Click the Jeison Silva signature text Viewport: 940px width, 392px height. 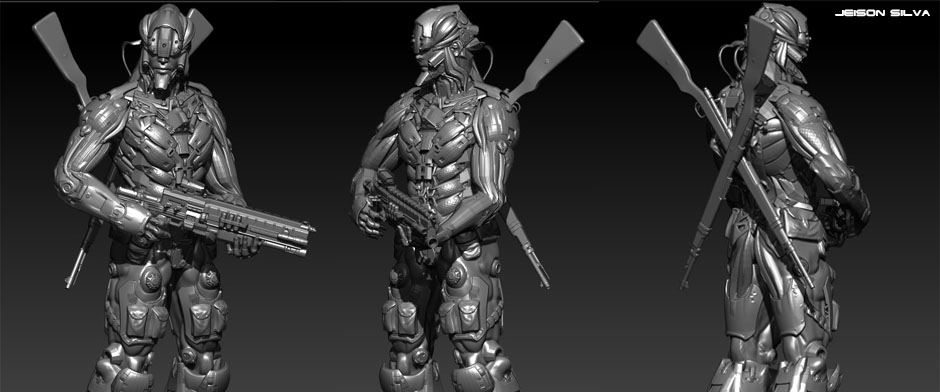click(881, 13)
